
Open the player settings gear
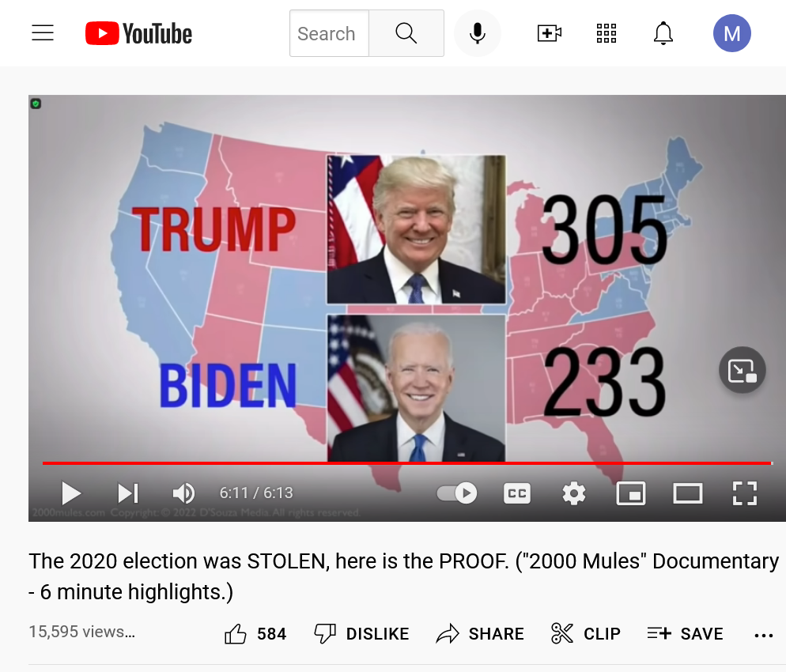tap(574, 493)
